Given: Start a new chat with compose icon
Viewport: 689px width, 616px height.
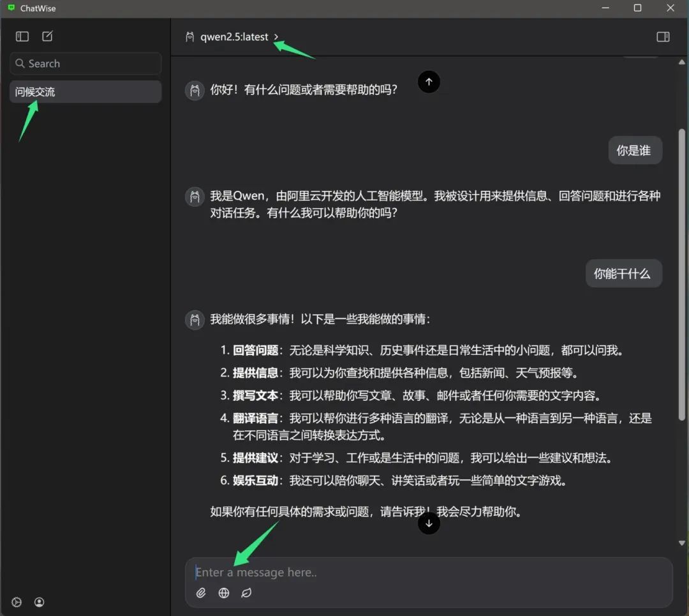Looking at the screenshot, I should [47, 36].
